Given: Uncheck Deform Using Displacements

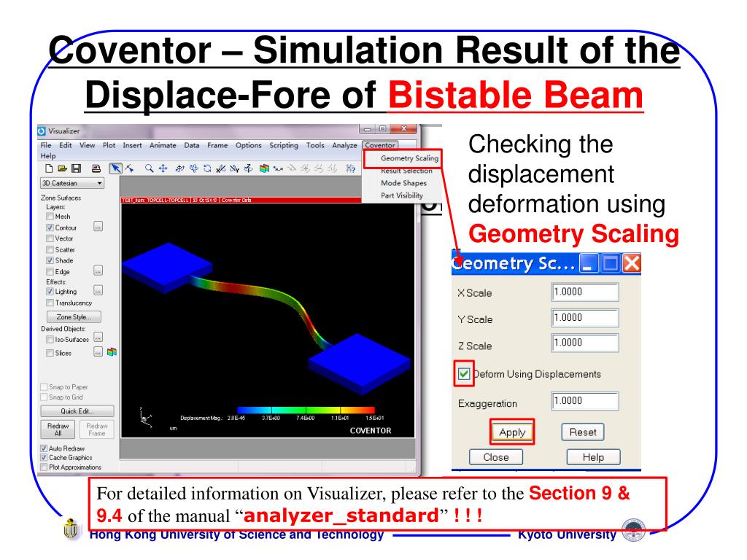Looking at the screenshot, I should (x=464, y=374).
